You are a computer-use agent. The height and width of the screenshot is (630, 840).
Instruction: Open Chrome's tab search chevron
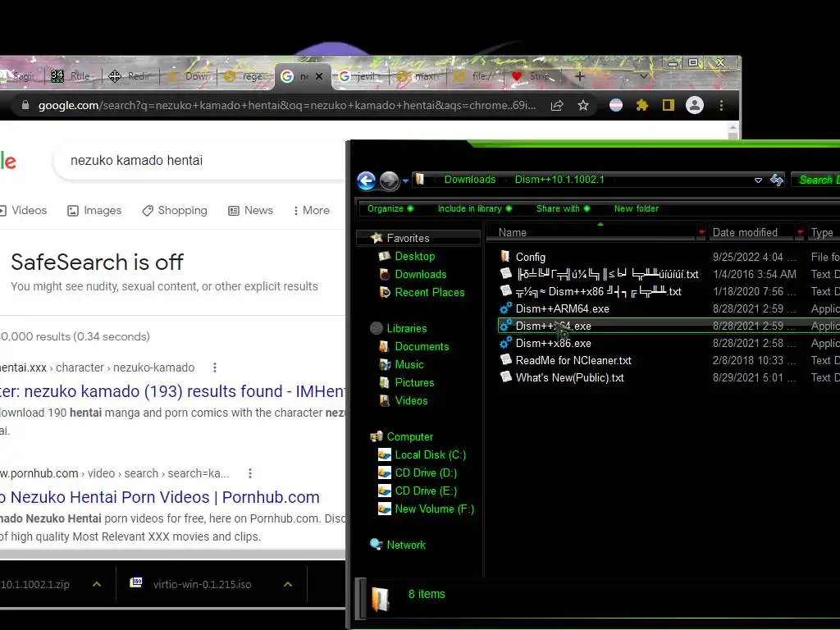643,76
